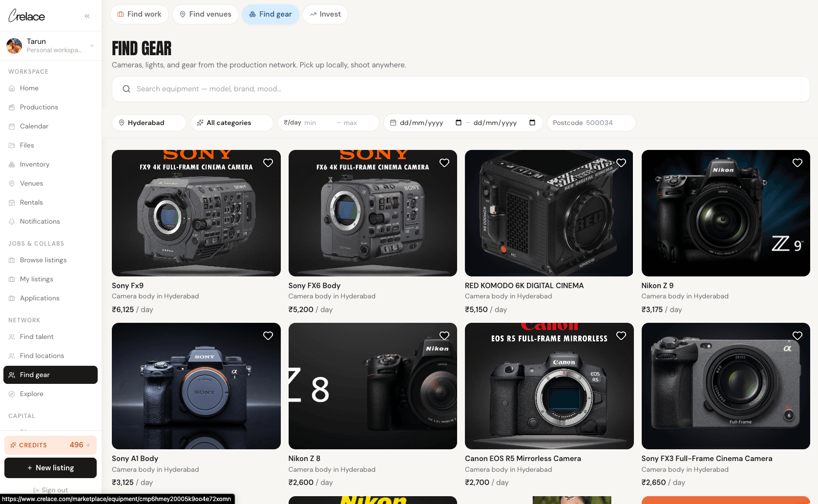818x504 pixels.
Task: Favorite the Canon EOS R5 listing
Action: click(x=621, y=336)
